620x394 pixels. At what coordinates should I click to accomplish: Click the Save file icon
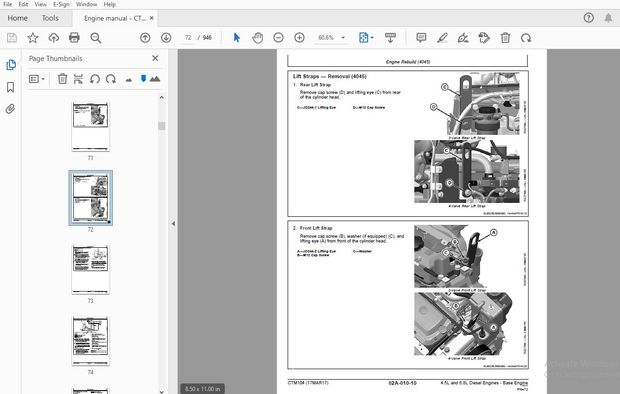click(x=12, y=38)
